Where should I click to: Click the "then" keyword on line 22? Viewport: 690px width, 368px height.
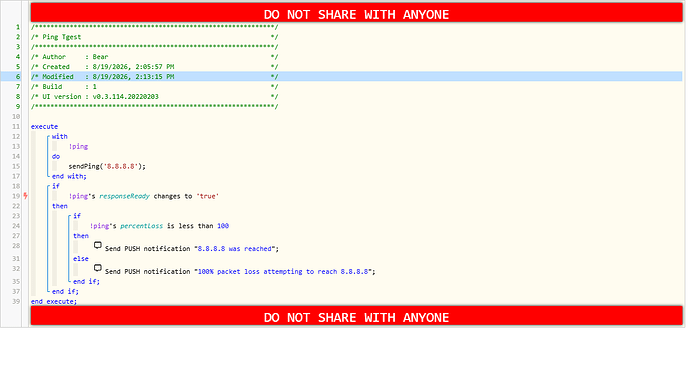pyautogui.click(x=60, y=206)
